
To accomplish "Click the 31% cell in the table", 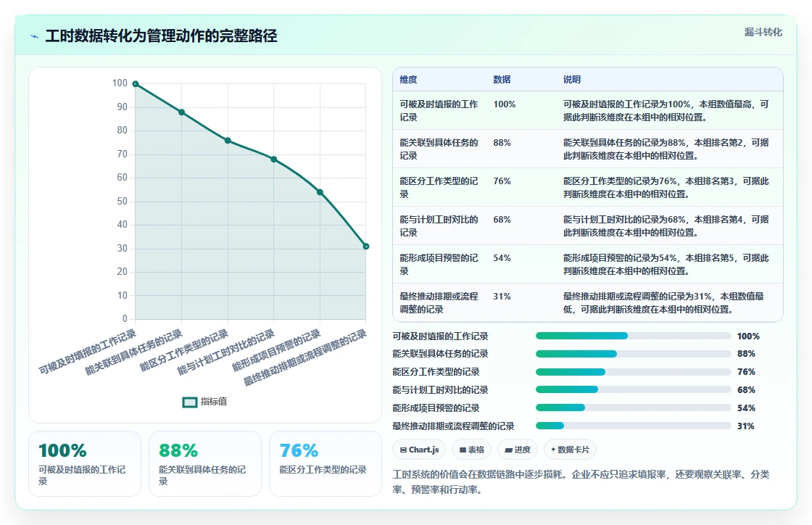I will (x=502, y=296).
